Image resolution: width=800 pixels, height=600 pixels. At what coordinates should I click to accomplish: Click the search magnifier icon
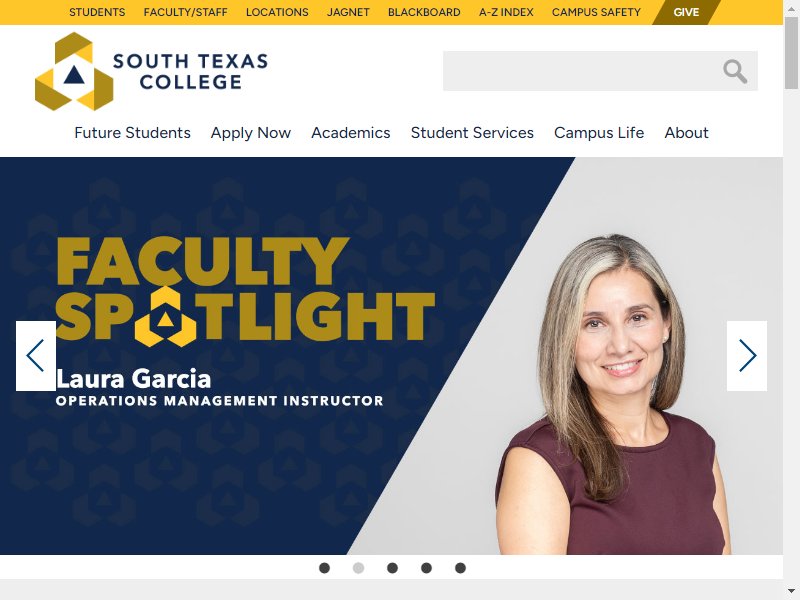pos(735,71)
